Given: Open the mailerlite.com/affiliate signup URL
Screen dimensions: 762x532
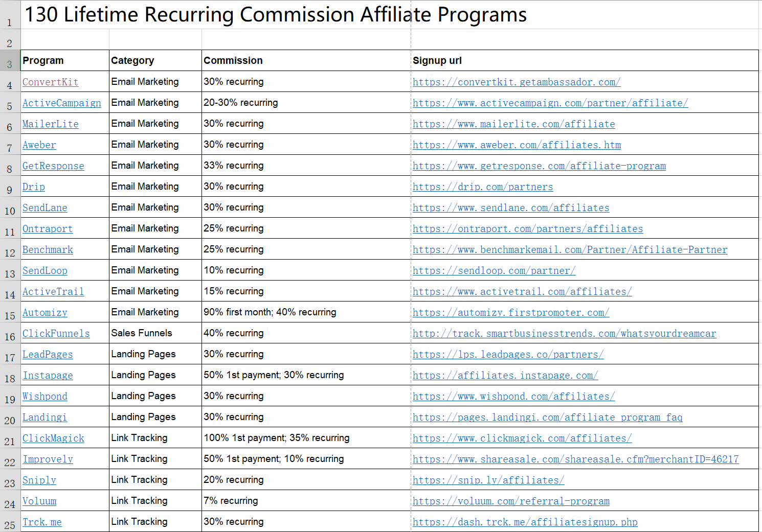Looking at the screenshot, I should [514, 124].
